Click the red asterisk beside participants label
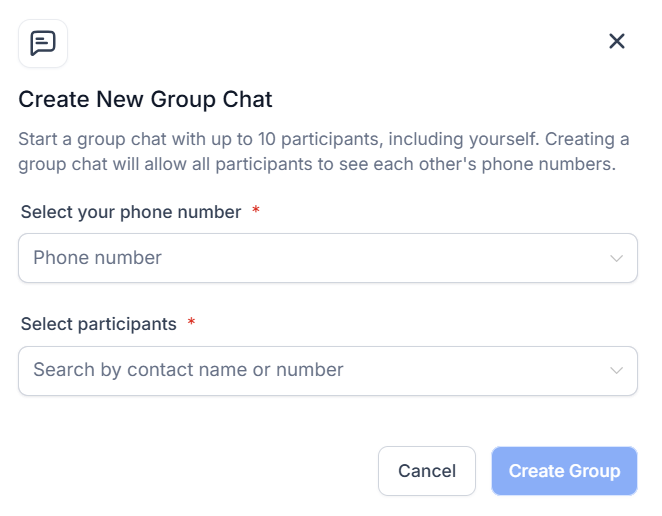 191,322
